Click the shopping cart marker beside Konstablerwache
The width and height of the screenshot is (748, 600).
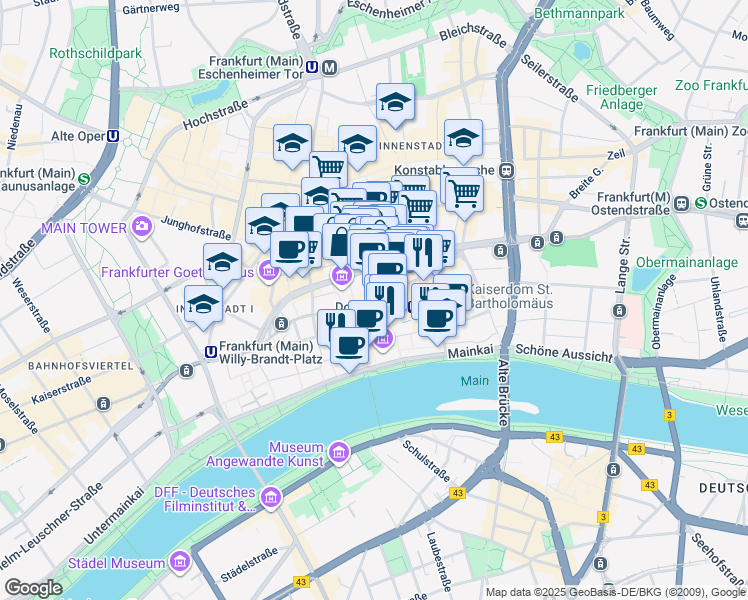pyautogui.click(x=464, y=197)
